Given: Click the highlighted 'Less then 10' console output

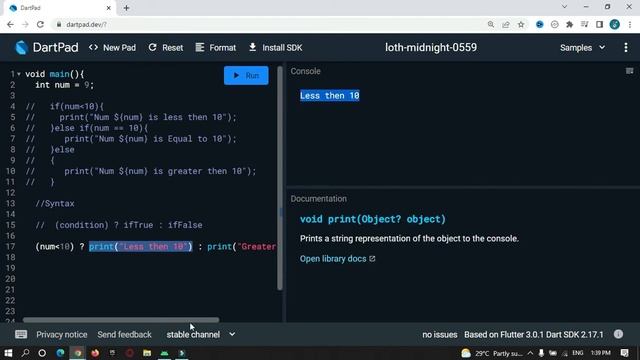Looking at the screenshot, I should coord(329,96).
